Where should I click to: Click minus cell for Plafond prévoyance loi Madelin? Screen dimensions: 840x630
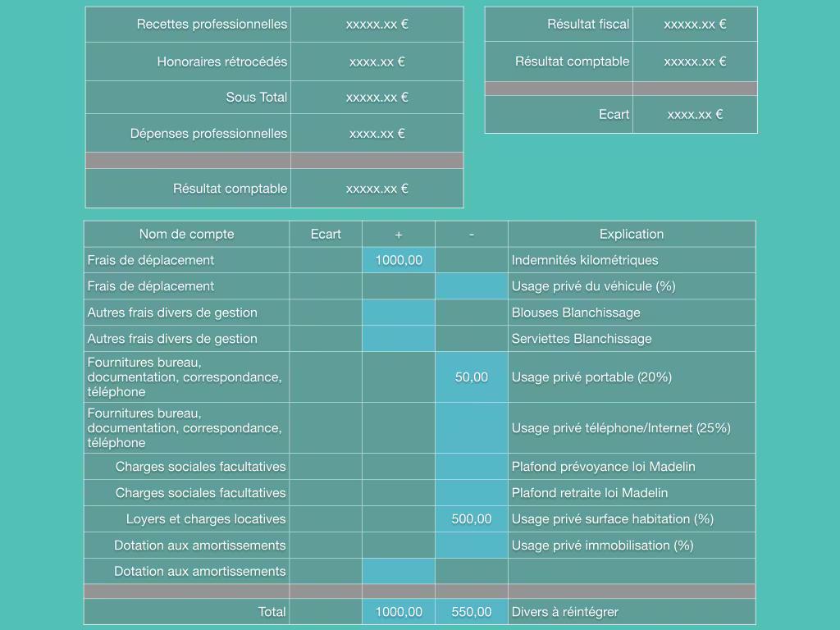472,467
